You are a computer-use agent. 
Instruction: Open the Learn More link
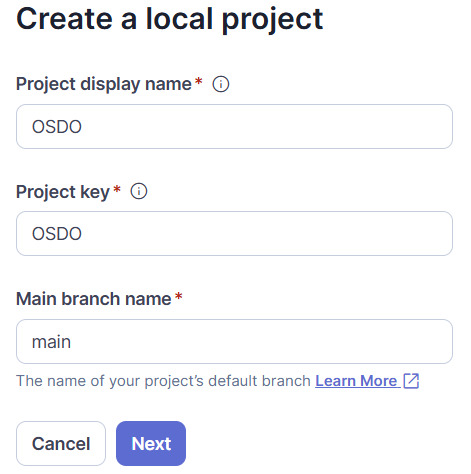point(356,381)
